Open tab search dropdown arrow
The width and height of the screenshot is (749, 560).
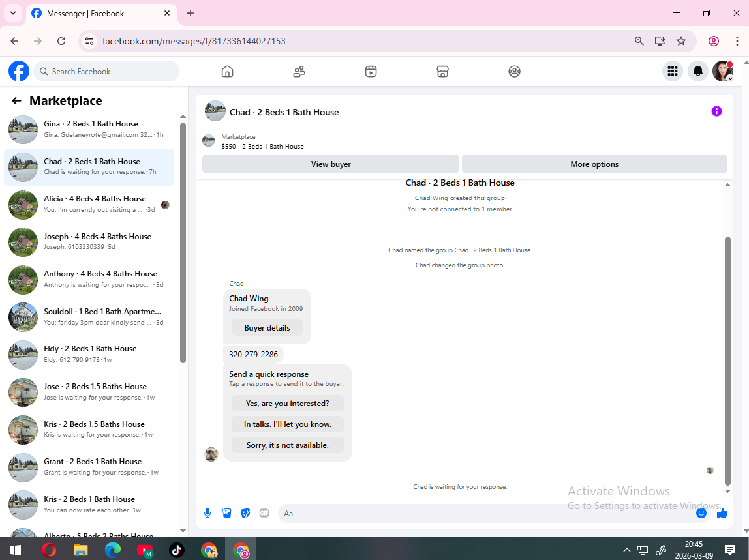click(13, 13)
